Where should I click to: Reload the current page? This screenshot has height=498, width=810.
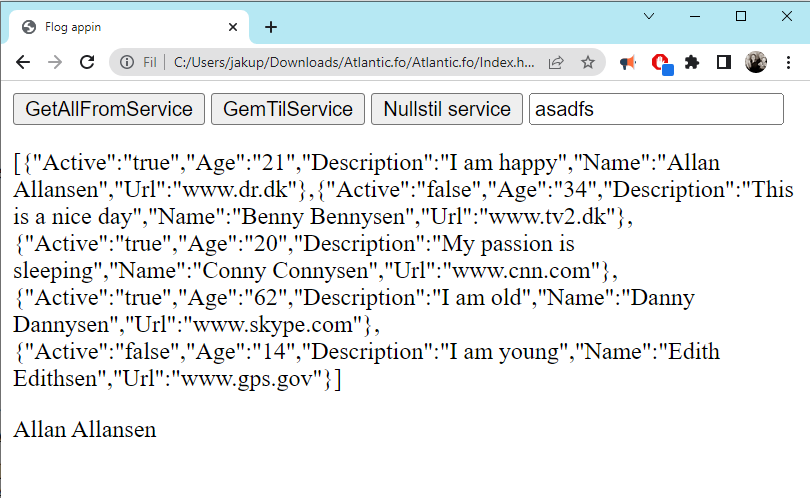[87, 63]
